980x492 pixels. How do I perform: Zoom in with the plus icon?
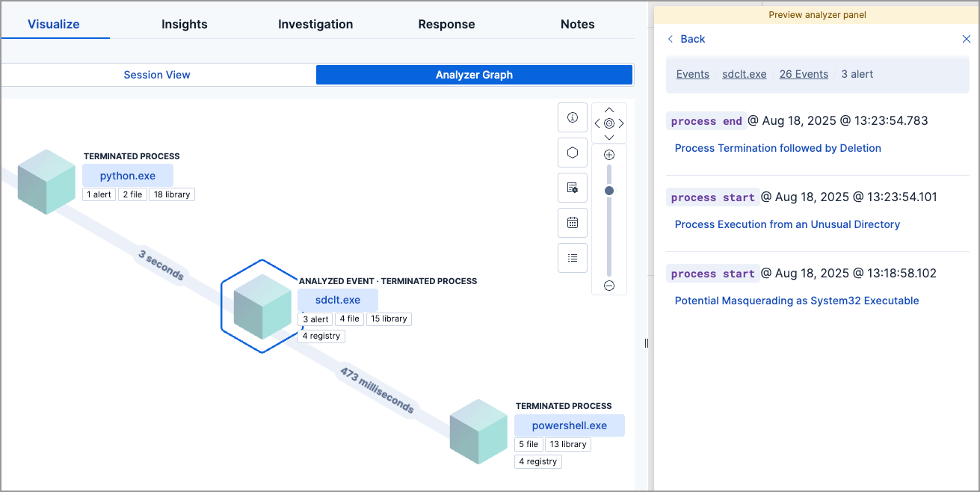coord(609,155)
